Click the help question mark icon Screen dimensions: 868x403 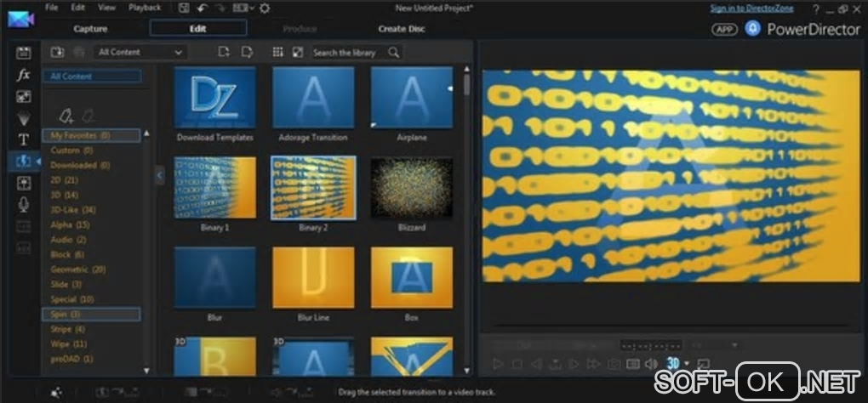[816, 9]
